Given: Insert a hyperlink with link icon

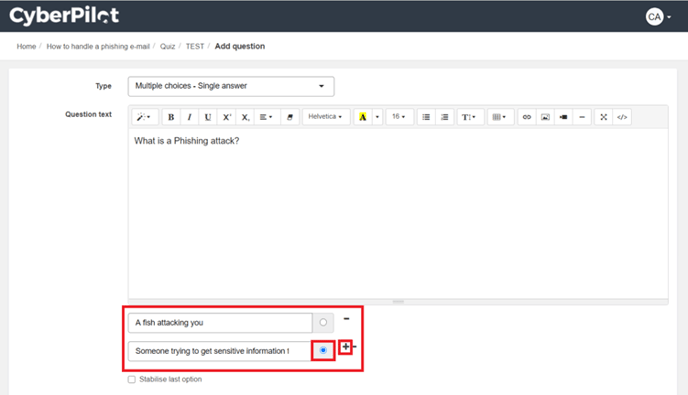Looking at the screenshot, I should (x=527, y=117).
